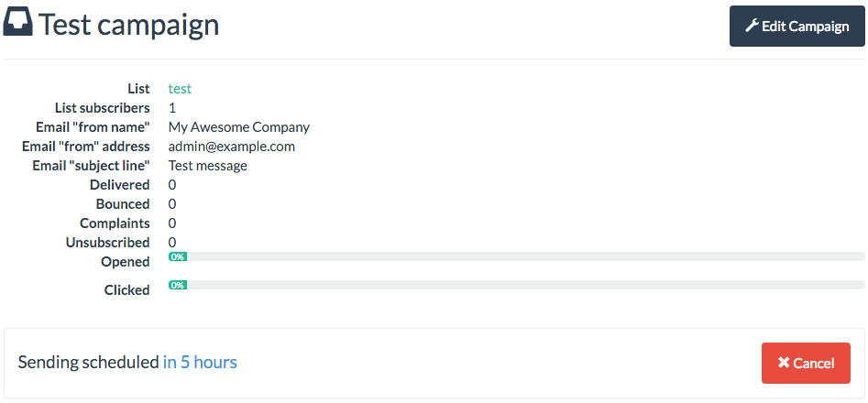
Task: Cancel the scheduled sending
Action: click(x=806, y=363)
